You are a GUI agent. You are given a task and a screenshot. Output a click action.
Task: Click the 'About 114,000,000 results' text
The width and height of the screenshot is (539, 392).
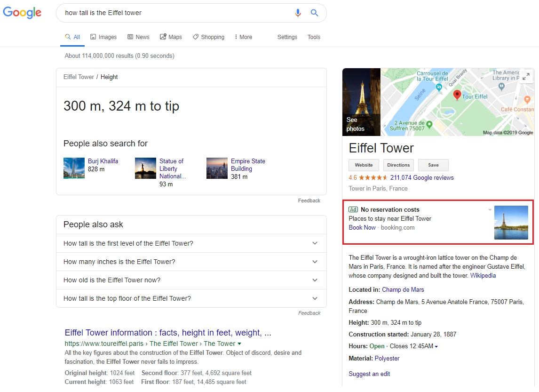point(119,56)
